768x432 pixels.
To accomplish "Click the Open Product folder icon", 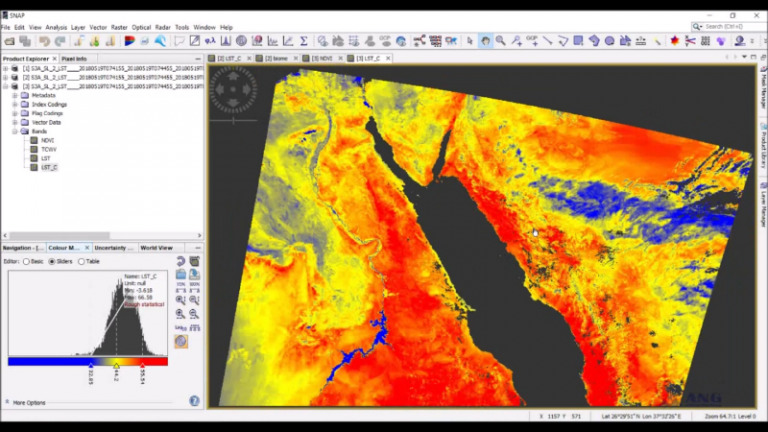I will [x=9, y=41].
